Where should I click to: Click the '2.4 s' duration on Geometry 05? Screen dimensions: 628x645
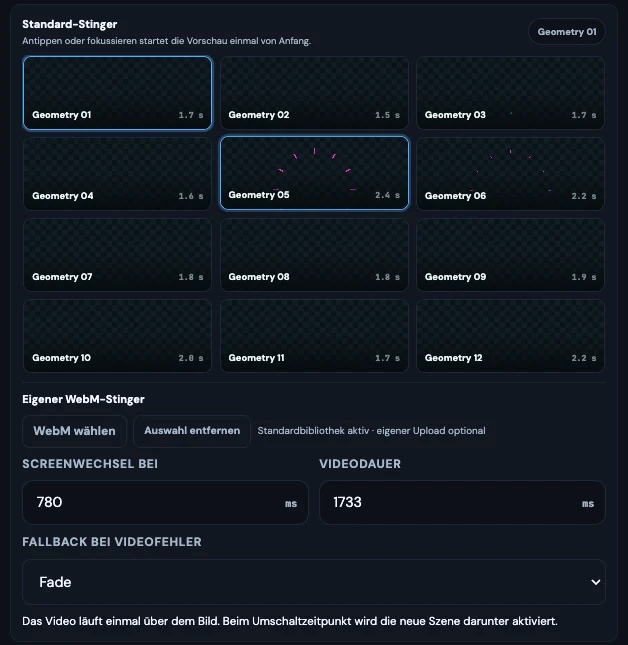pos(387,195)
